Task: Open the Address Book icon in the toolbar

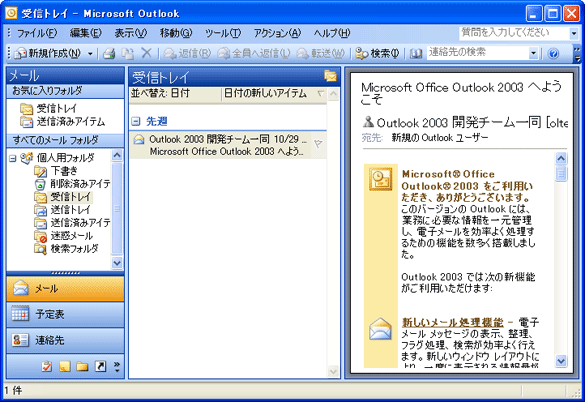Action: [x=416, y=54]
